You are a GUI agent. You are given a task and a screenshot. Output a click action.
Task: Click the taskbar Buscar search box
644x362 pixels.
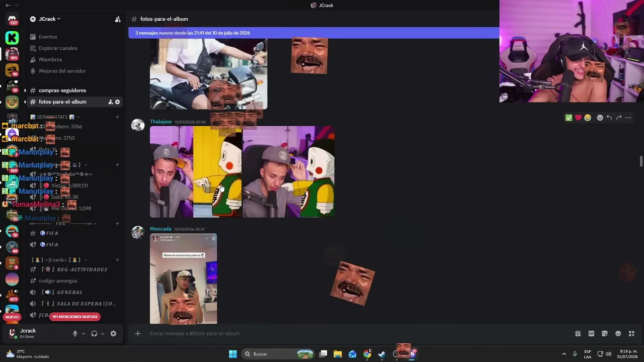pos(278,354)
